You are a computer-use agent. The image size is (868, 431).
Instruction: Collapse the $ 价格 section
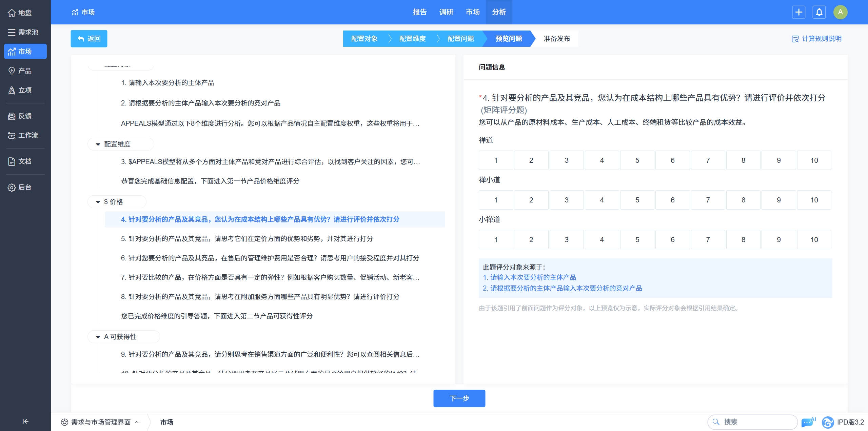pyautogui.click(x=98, y=202)
